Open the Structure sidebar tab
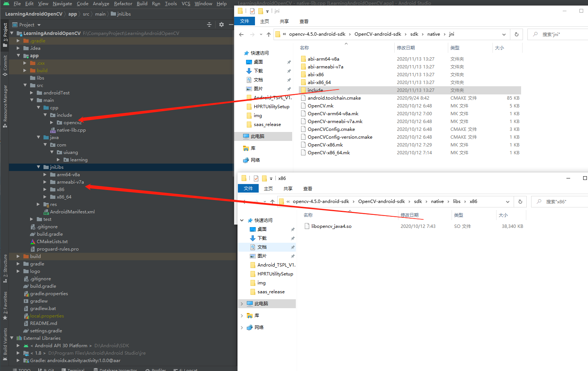Screen dimensions: 588x371 5,268
